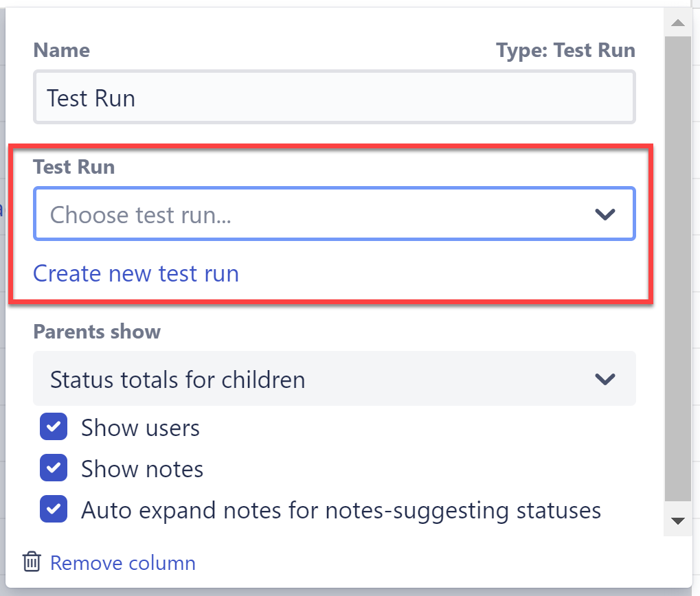Click the scrollbar up arrow icon

pyautogui.click(x=677, y=23)
